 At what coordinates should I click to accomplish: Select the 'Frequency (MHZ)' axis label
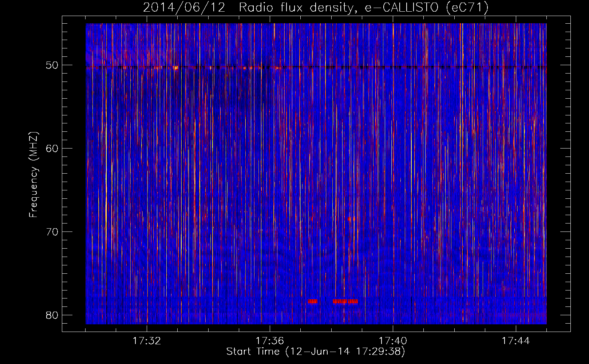pyautogui.click(x=33, y=175)
